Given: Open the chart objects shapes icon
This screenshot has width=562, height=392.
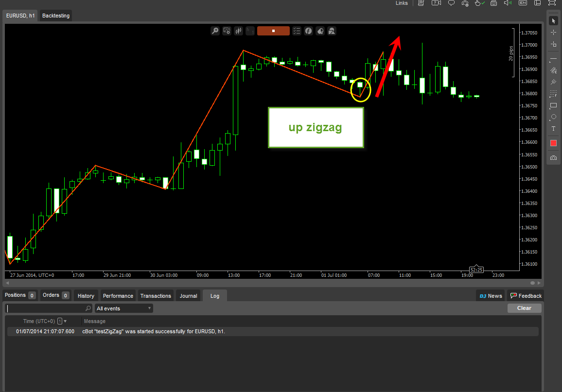Looking at the screenshot, I should 332,31.
